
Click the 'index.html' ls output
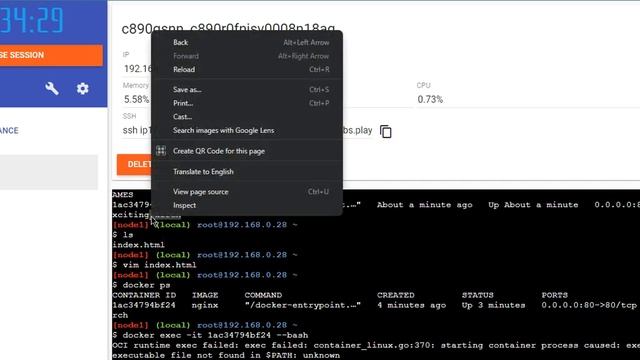point(138,245)
